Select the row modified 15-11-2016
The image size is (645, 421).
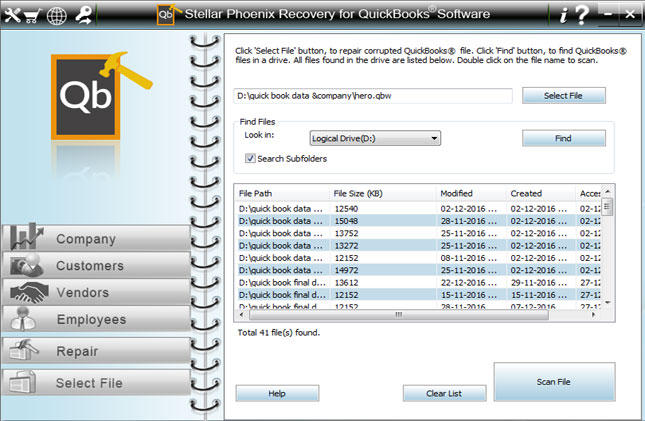click(418, 295)
